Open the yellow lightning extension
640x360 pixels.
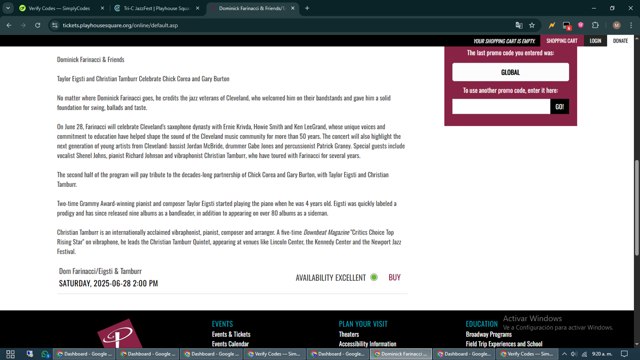pyautogui.click(x=552, y=25)
